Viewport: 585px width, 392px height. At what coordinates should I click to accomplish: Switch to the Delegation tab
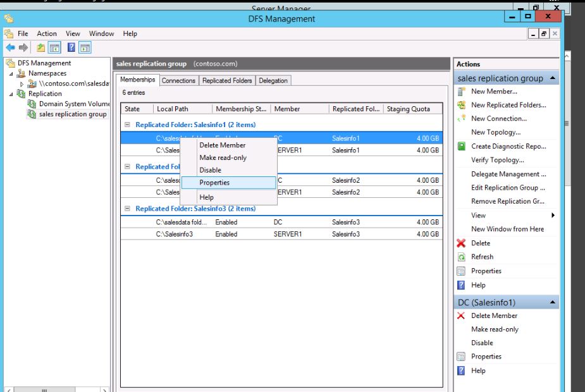[x=273, y=80]
